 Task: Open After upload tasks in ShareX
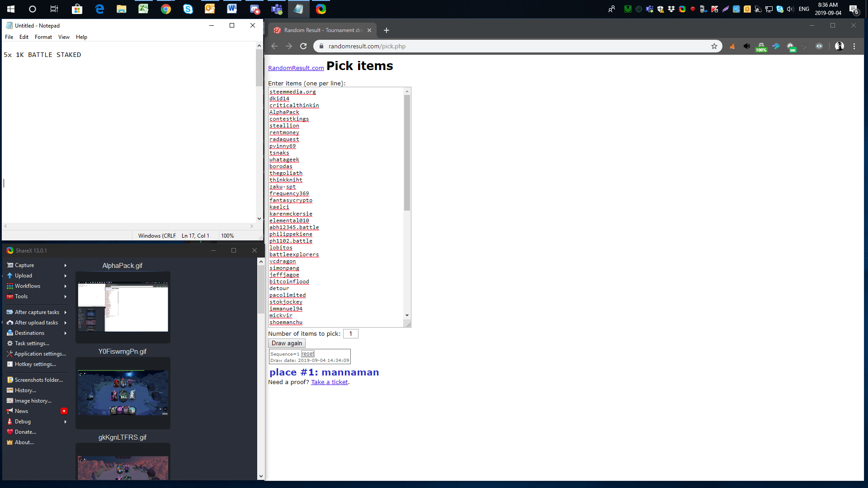(36, 323)
